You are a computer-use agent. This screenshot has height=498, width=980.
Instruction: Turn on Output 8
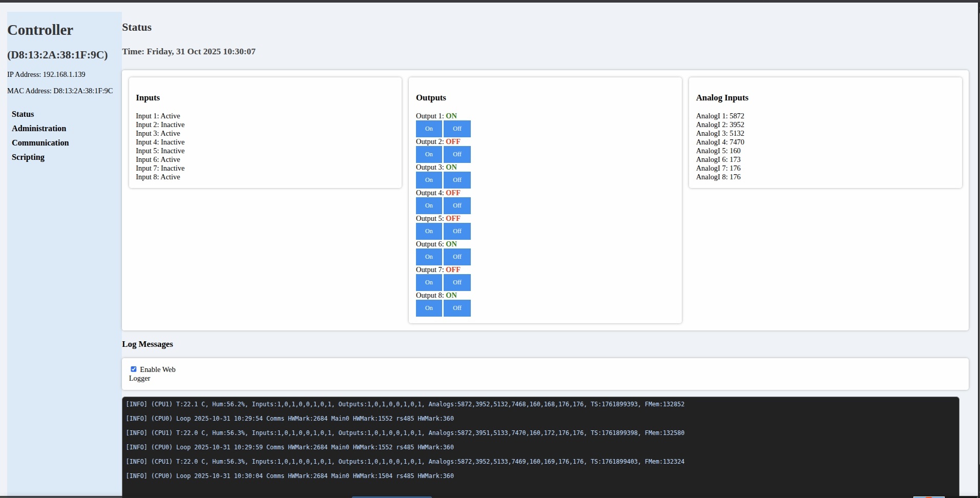(429, 308)
